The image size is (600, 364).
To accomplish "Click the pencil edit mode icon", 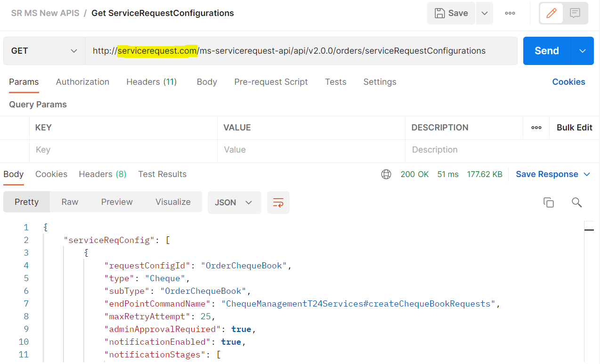I will 551,13.
